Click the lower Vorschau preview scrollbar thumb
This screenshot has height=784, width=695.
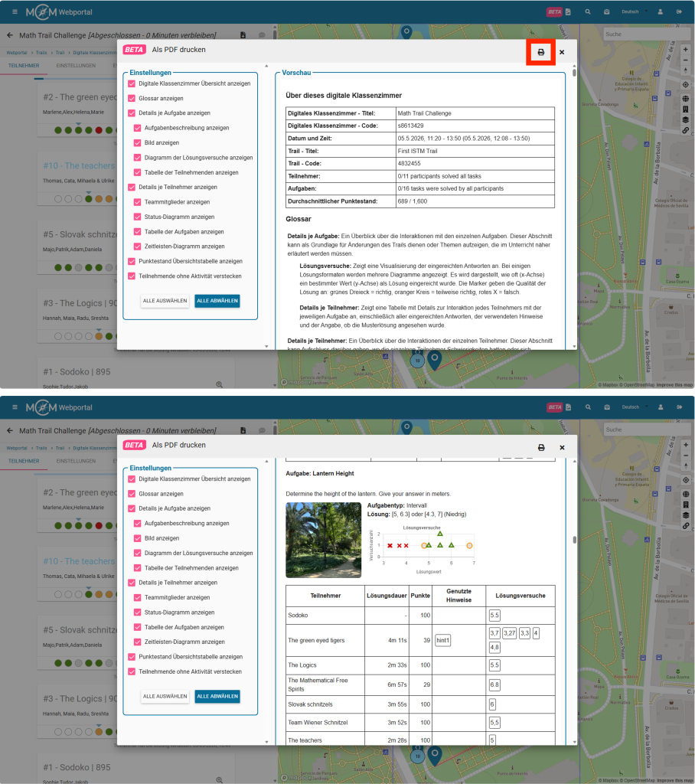coord(575,540)
